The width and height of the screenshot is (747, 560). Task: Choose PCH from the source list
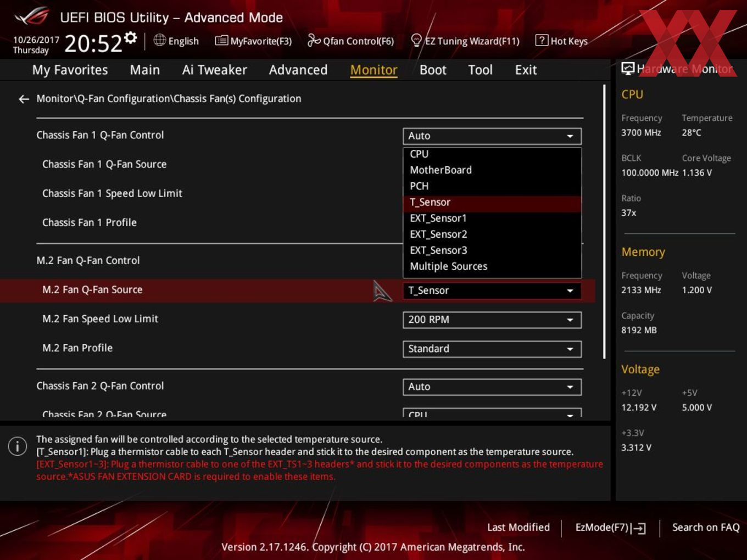492,186
